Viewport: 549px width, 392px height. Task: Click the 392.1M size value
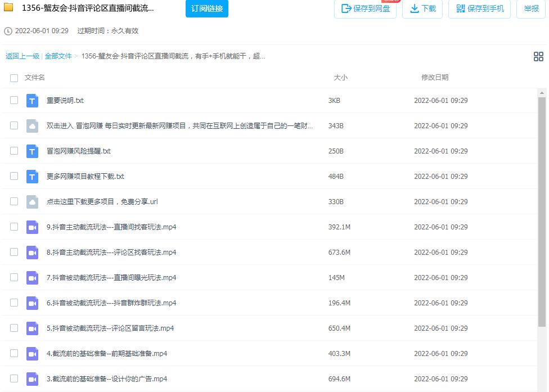point(339,227)
